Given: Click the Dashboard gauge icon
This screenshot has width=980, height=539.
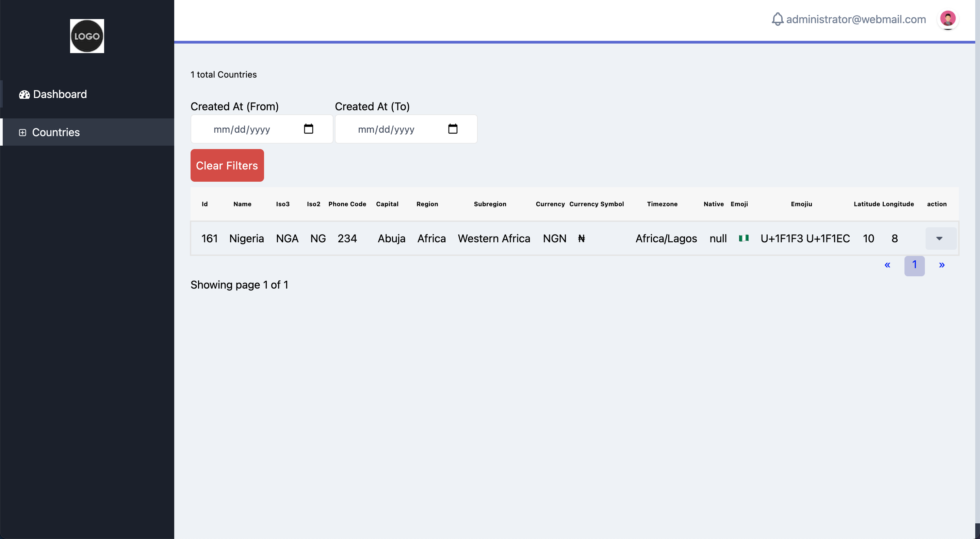Looking at the screenshot, I should tap(24, 95).
